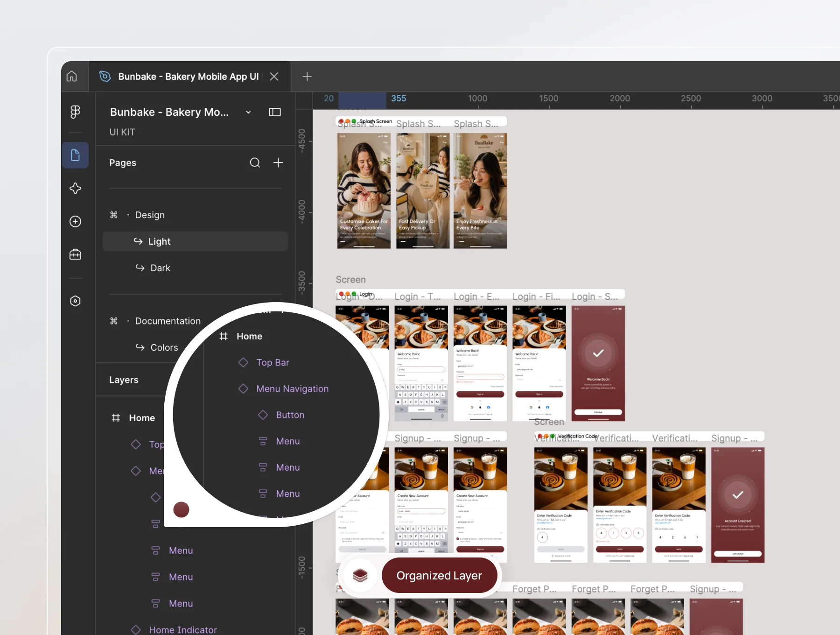Select the Account Created success screen
The width and height of the screenshot is (840, 635).
point(738,505)
